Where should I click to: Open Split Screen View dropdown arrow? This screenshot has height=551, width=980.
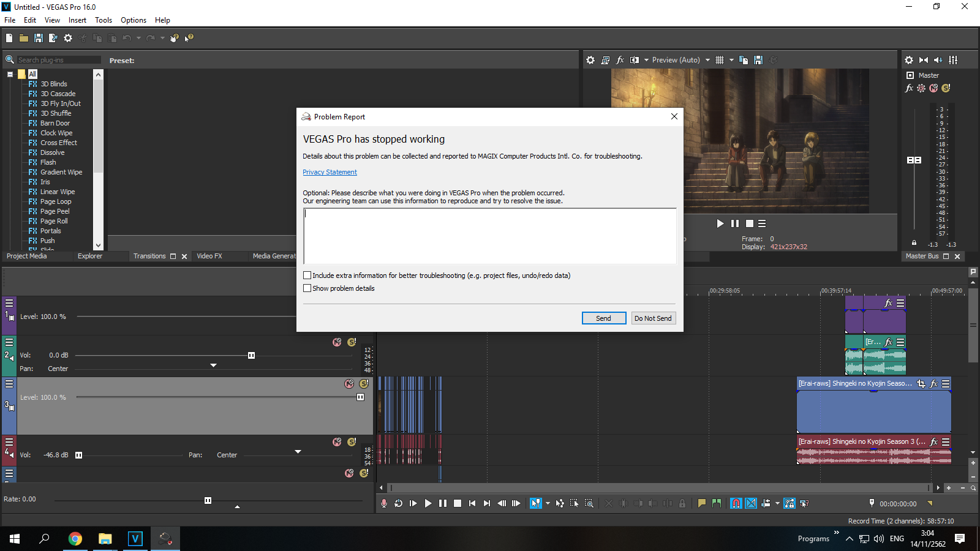point(646,60)
